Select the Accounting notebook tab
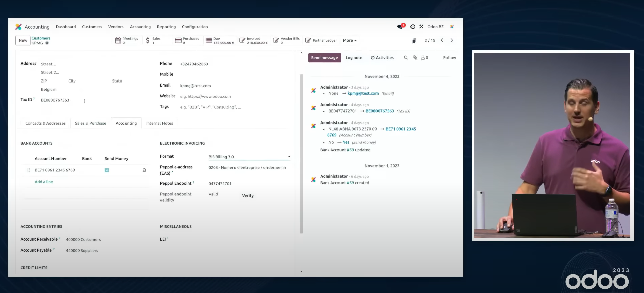The width and height of the screenshot is (644, 293). click(x=126, y=123)
